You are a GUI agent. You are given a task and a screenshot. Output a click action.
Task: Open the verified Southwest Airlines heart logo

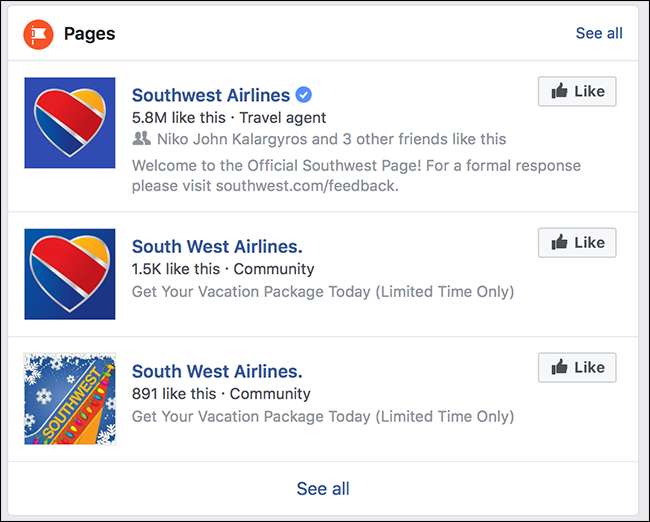(70, 122)
